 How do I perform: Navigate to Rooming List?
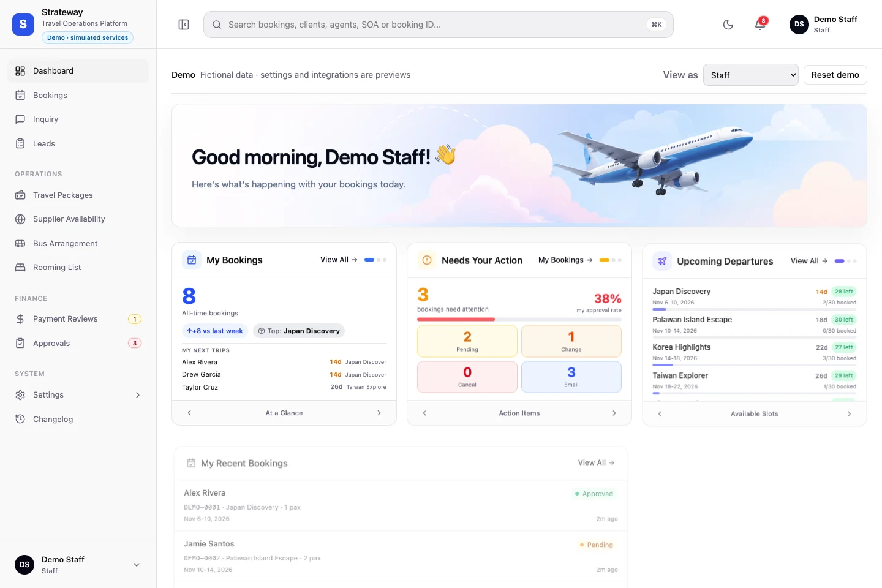click(x=78, y=267)
